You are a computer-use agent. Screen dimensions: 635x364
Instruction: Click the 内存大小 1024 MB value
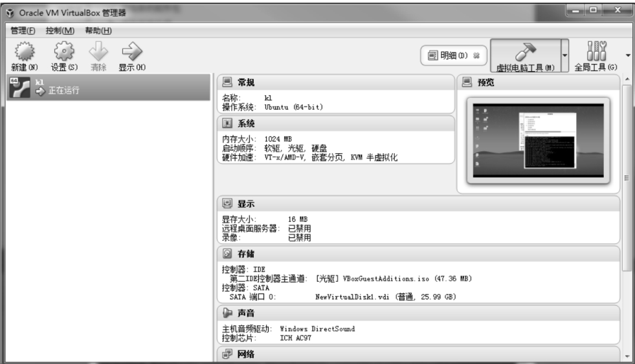click(278, 139)
